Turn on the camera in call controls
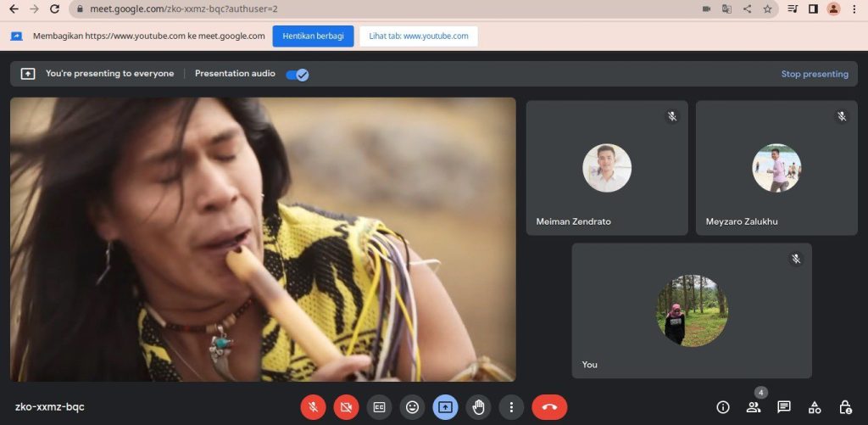Screen dimensions: 868x425 coord(346,407)
